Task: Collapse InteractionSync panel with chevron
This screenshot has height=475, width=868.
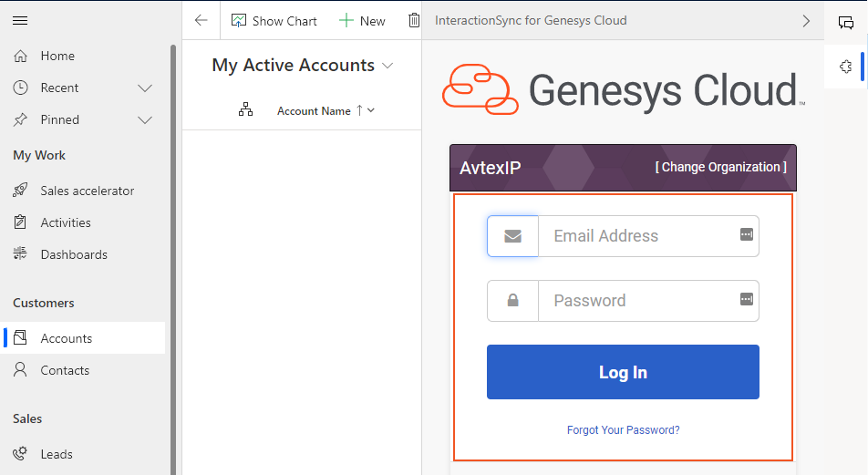Action: click(x=806, y=21)
